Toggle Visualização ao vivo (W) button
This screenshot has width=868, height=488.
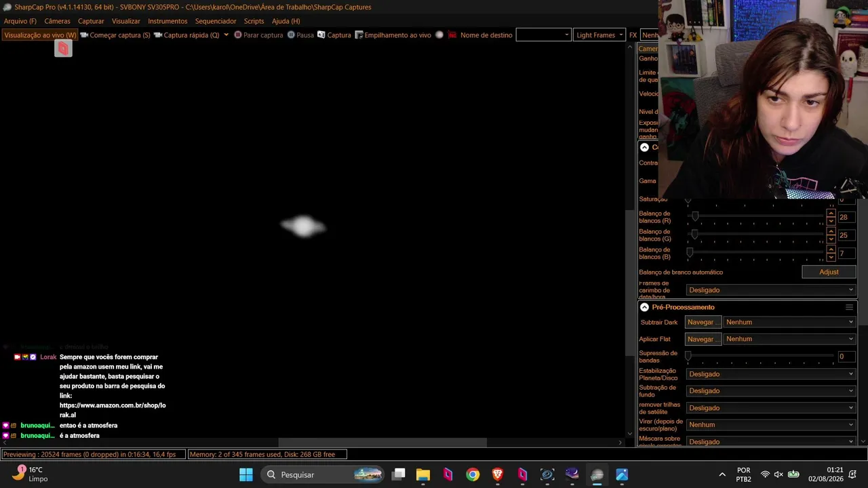click(40, 35)
